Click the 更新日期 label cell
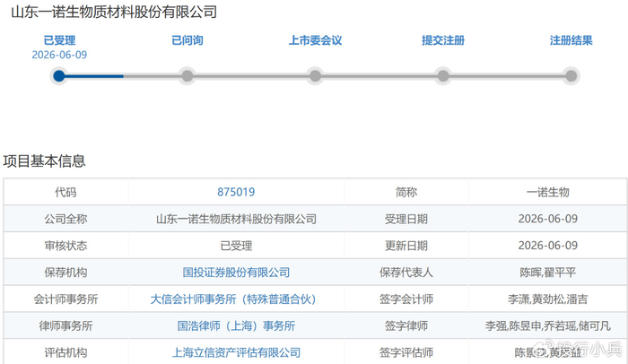 [x=406, y=246]
